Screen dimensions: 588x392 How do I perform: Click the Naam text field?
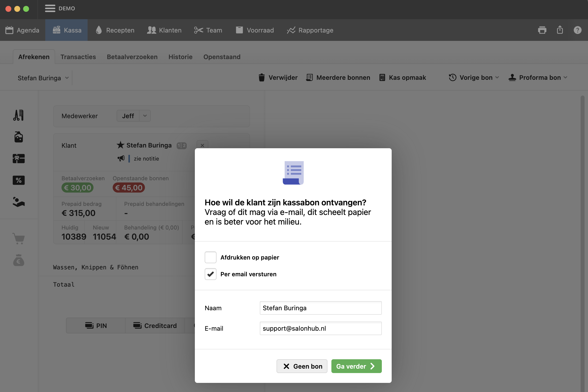[321, 308]
